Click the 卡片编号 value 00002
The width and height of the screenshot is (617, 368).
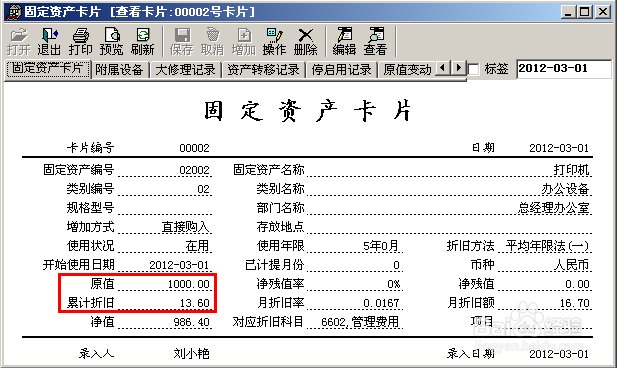[194, 148]
